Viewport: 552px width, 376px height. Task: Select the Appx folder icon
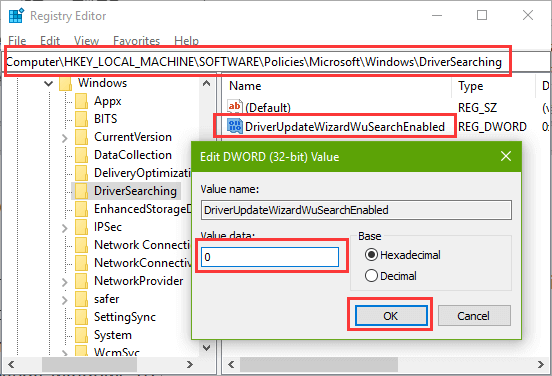coord(81,101)
